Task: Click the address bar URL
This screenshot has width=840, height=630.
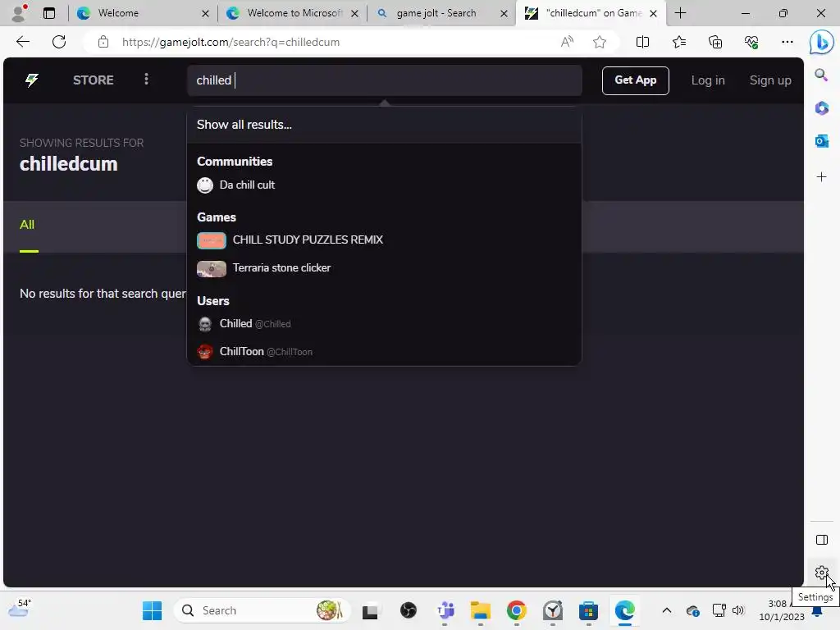Action: (x=231, y=43)
